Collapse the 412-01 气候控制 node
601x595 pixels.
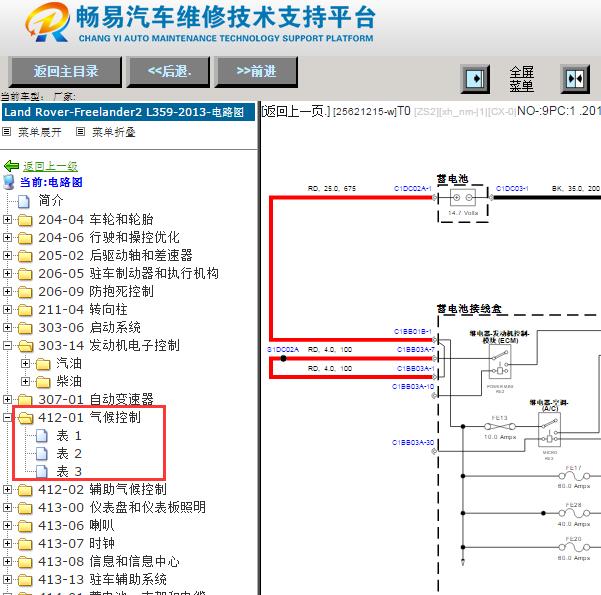click(7, 417)
